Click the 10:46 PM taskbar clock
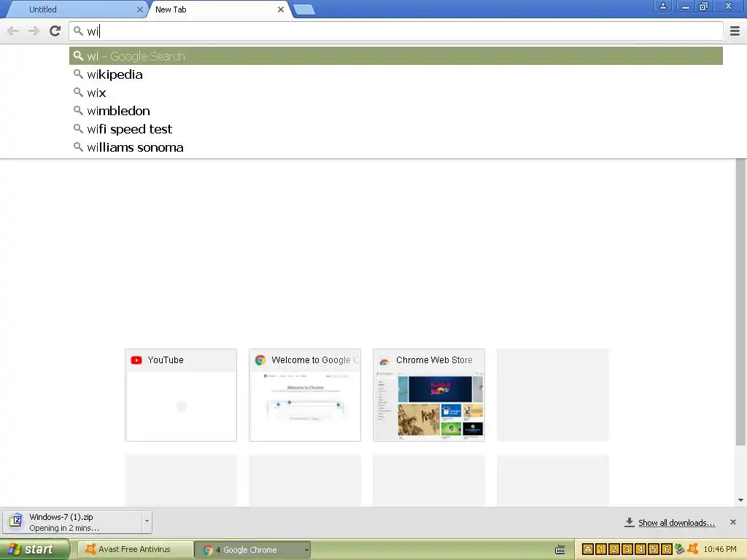747x560 pixels. tap(720, 550)
